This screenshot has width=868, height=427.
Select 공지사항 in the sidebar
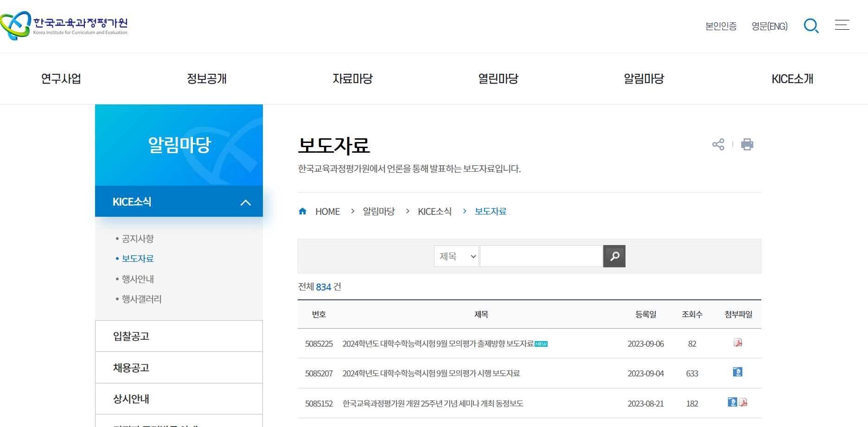139,239
